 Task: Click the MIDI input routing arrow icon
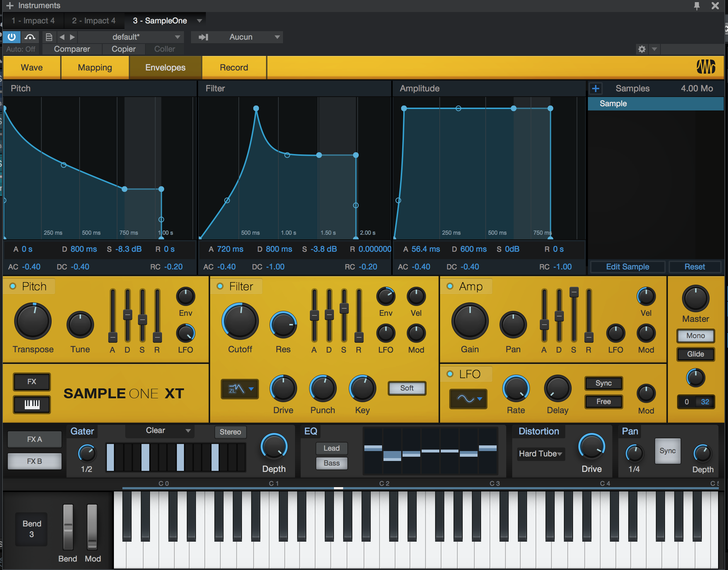click(x=203, y=37)
